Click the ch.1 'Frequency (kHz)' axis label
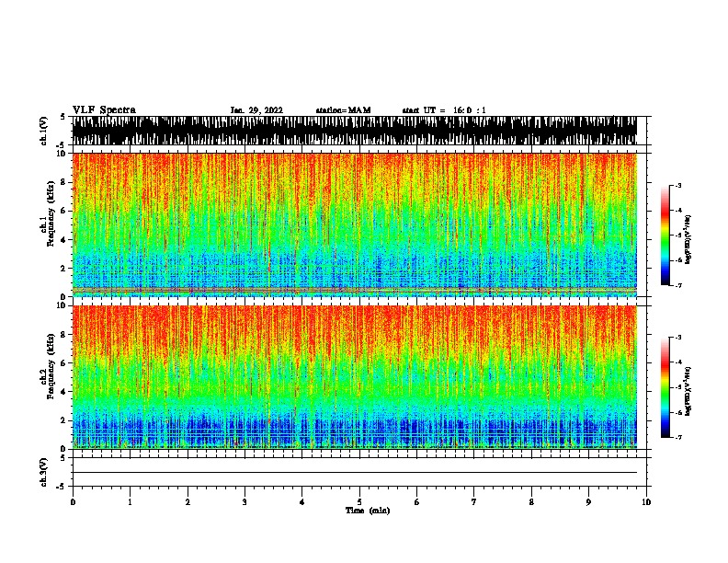 coord(51,213)
